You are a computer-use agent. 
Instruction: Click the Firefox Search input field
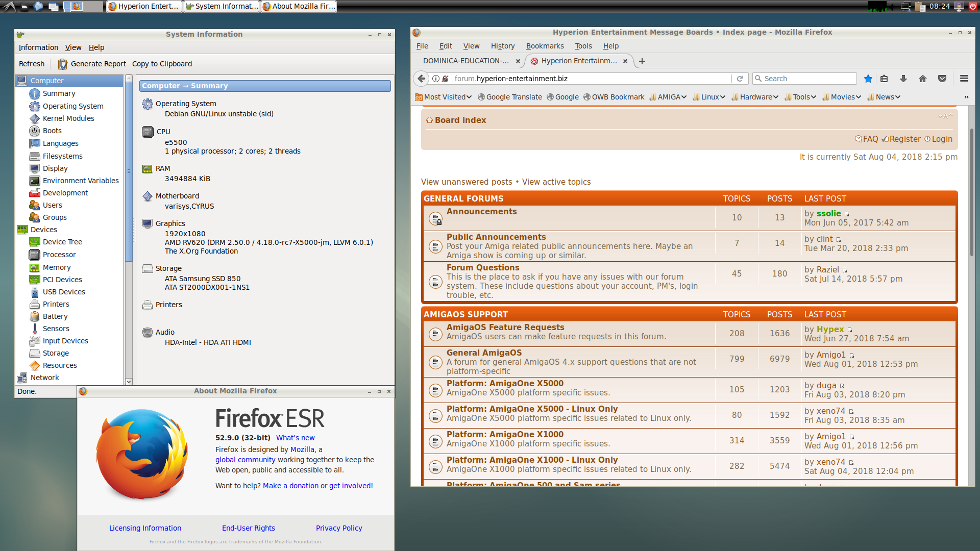click(809, 79)
